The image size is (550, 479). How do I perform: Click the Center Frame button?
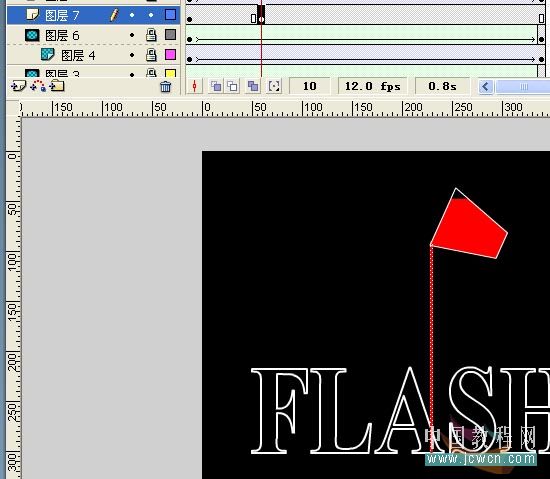point(195,86)
